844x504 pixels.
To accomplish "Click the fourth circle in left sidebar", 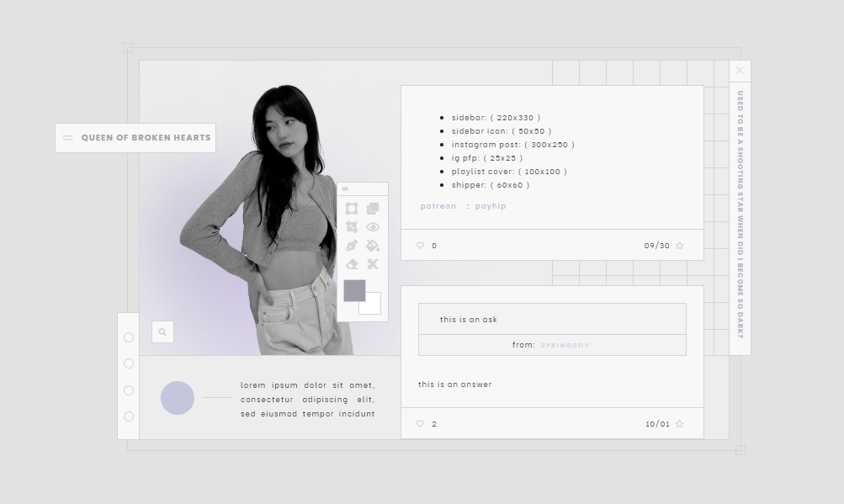I will pos(129,416).
